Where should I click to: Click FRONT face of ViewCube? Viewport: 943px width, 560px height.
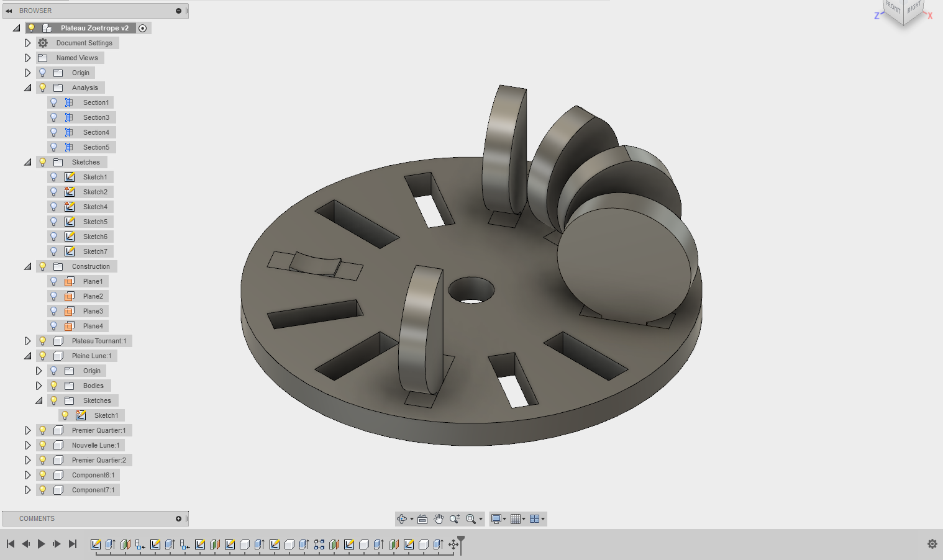point(893,7)
